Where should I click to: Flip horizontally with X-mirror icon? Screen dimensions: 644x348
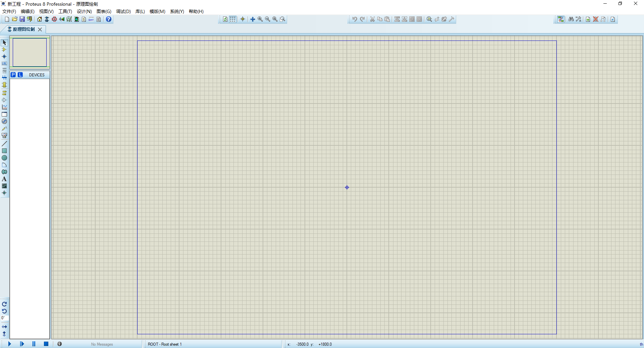point(4,327)
